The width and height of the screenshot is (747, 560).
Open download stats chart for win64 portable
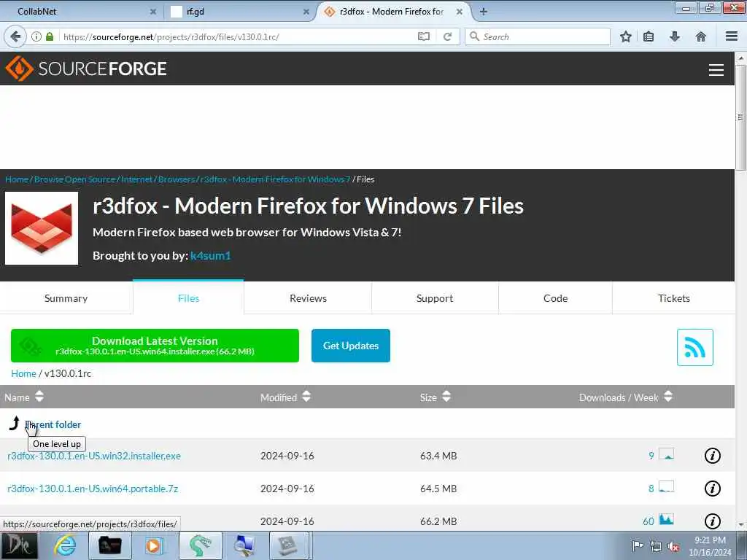coord(667,486)
